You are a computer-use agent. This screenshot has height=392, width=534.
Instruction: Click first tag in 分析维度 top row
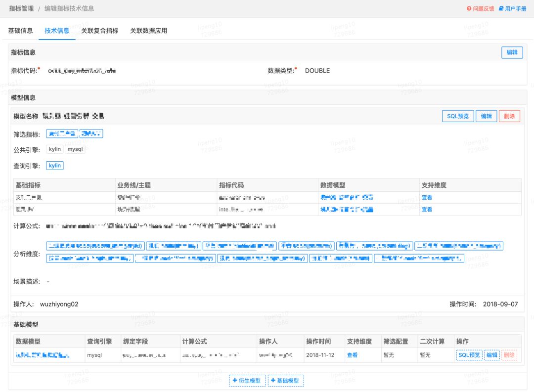pyautogui.click(x=96, y=246)
